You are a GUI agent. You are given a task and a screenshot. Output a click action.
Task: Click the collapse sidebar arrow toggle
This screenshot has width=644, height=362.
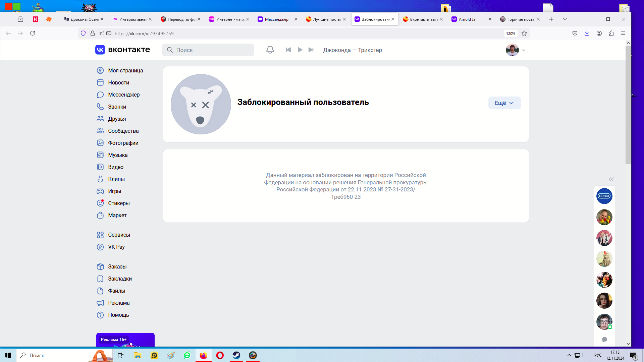tap(611, 179)
